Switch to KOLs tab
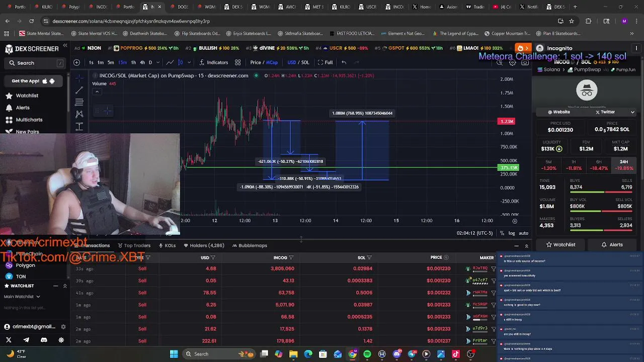The image size is (644, 362). pyautogui.click(x=167, y=245)
